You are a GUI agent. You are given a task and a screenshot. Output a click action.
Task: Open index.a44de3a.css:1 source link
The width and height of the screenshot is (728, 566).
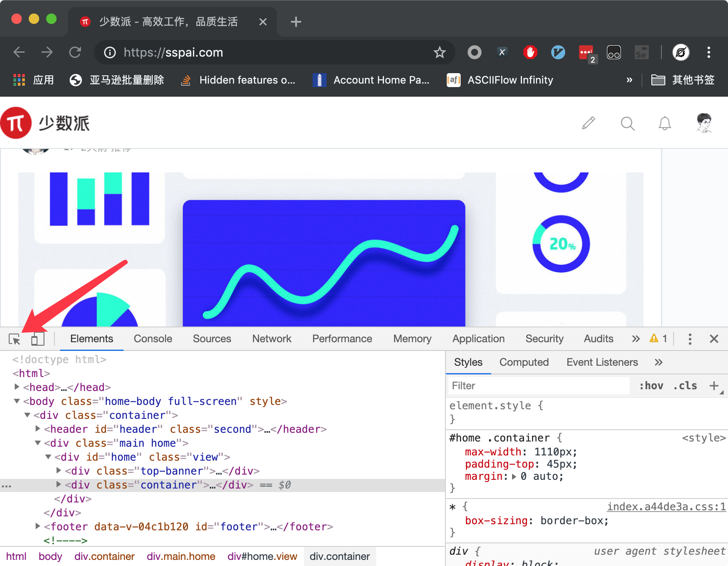tap(666, 507)
